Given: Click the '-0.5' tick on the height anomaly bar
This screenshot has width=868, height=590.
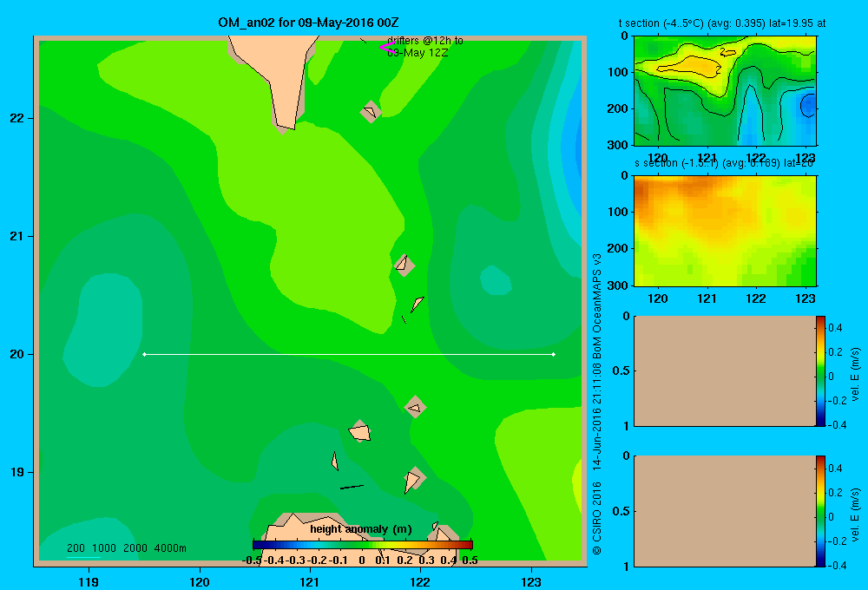Looking at the screenshot, I should (x=252, y=560).
